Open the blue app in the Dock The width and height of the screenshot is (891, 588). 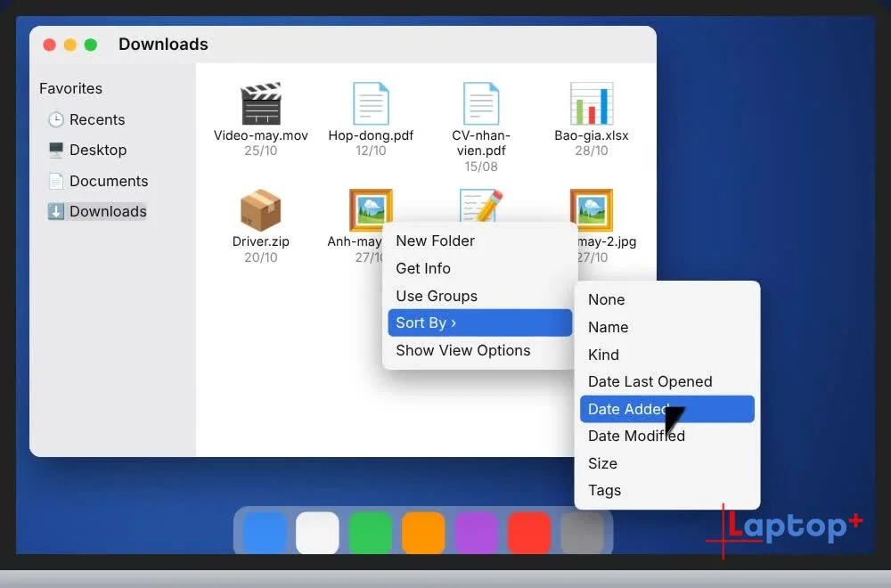(265, 533)
